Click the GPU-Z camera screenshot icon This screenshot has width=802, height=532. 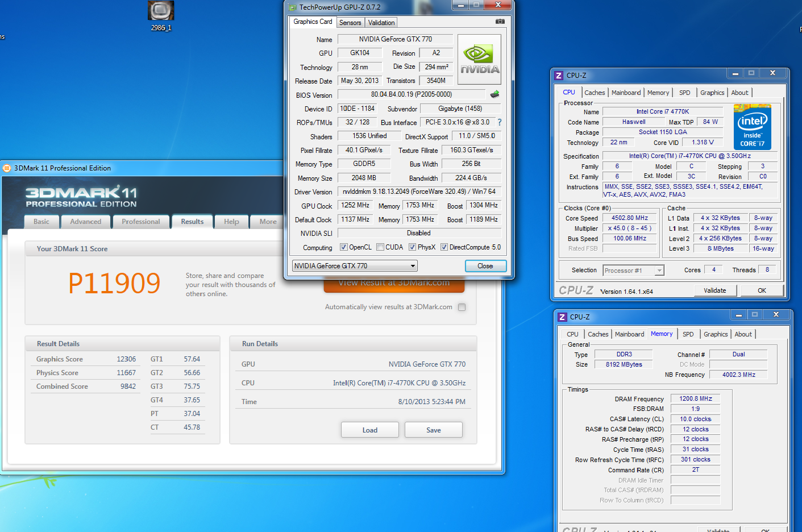pos(500,22)
